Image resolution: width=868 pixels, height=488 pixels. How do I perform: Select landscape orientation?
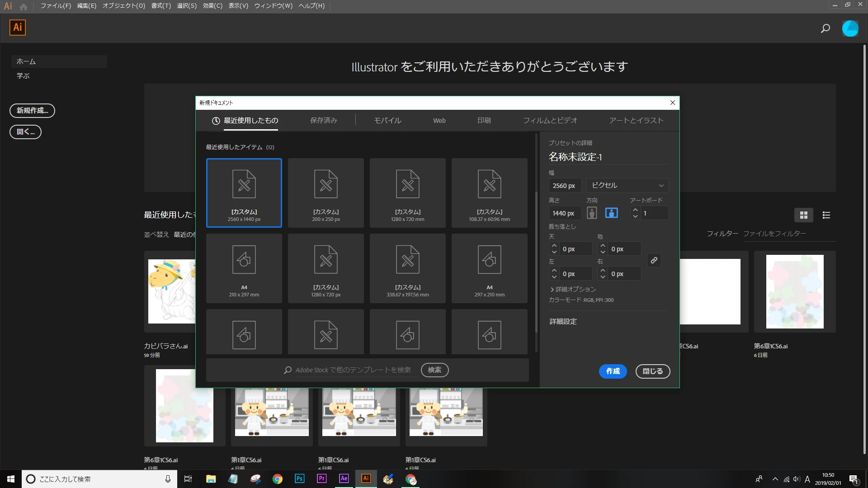611,213
